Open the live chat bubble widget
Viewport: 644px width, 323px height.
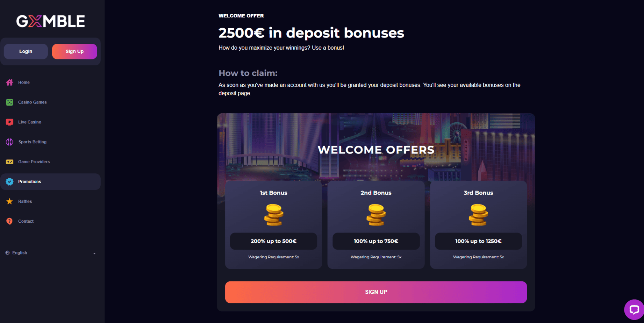click(634, 309)
